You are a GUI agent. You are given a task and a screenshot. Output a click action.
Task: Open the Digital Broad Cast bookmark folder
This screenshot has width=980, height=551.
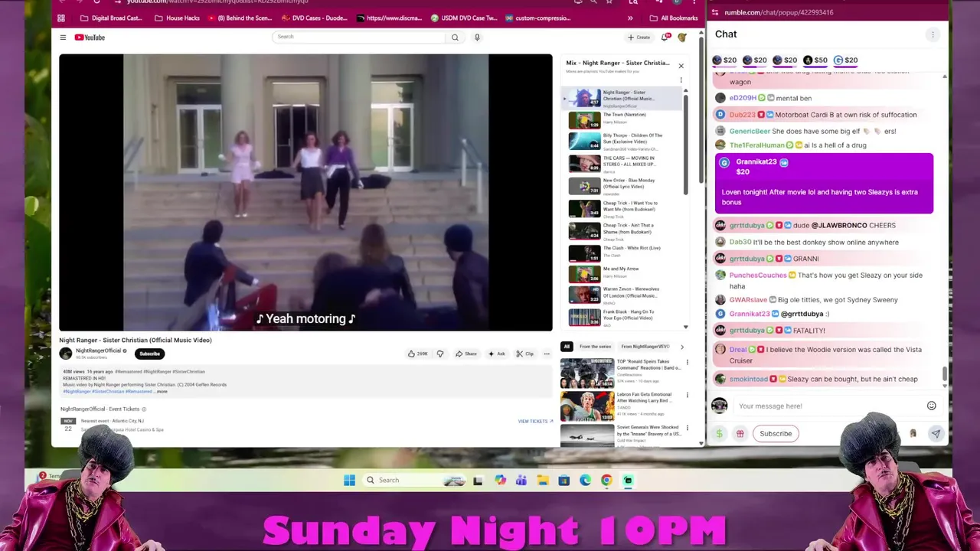pyautogui.click(x=110, y=18)
